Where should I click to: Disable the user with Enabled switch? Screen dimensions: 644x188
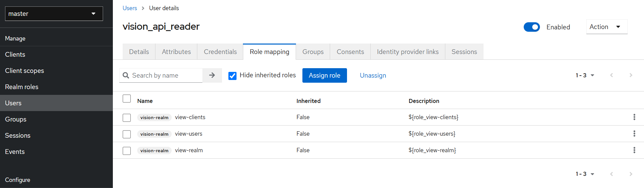pos(531,27)
